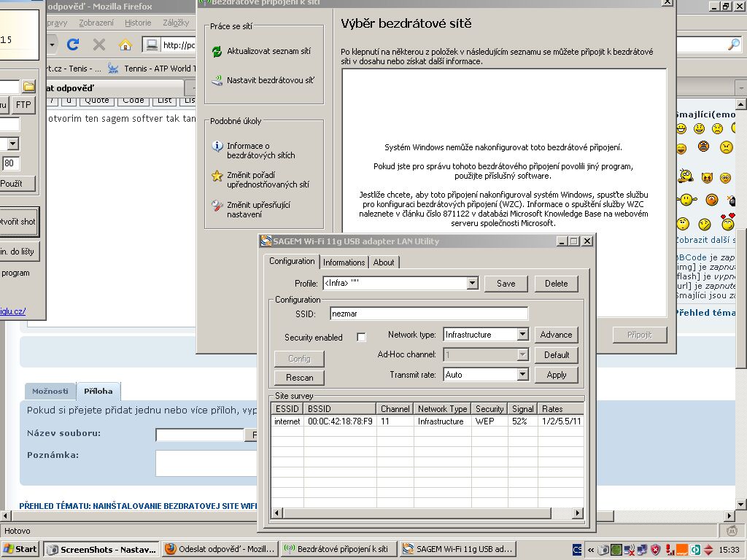The height and width of the screenshot is (560, 747).
Task: Switch to the Informations tab
Action: coord(344,262)
